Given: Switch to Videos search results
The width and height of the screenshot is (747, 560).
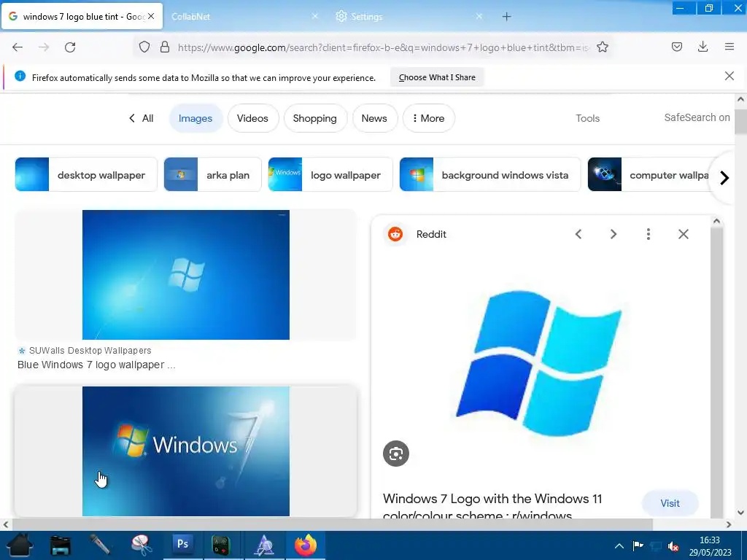Looking at the screenshot, I should point(252,118).
